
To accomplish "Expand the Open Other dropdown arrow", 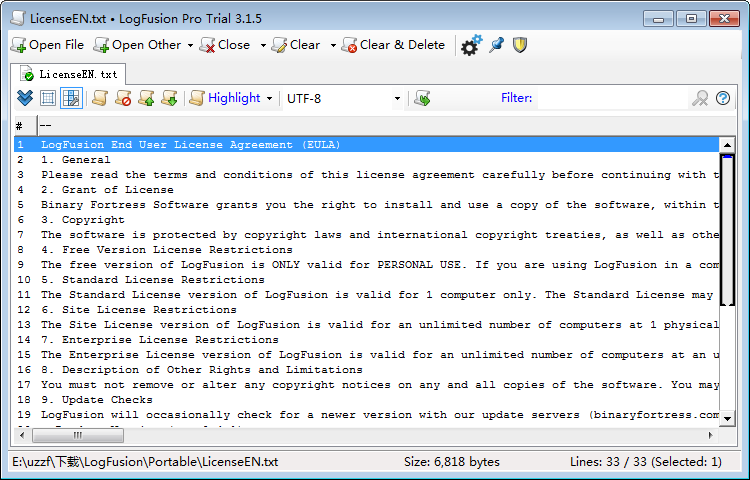I will (190, 45).
